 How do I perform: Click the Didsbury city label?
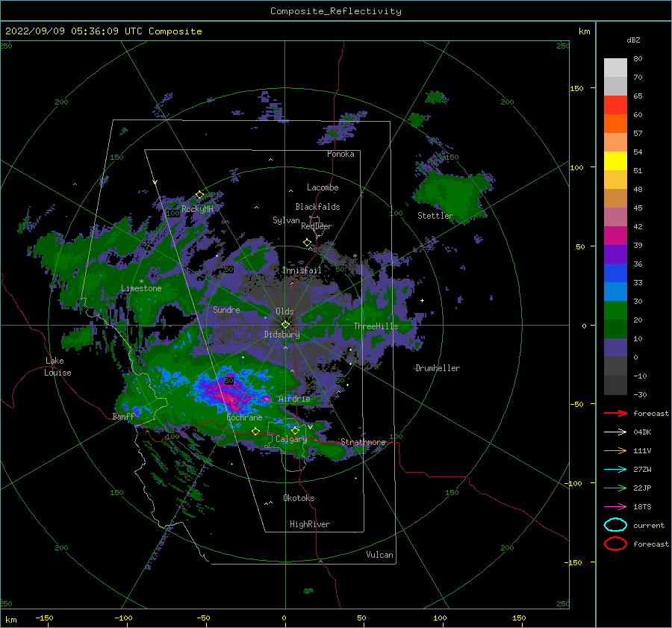[x=281, y=335]
